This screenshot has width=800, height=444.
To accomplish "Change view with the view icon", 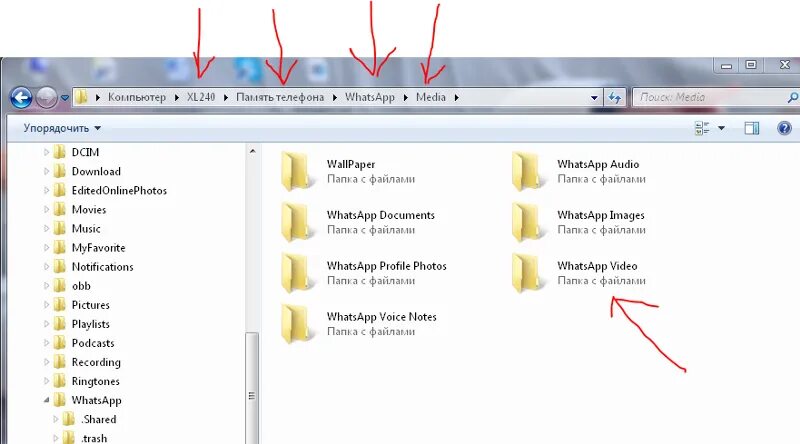I will click(703, 128).
